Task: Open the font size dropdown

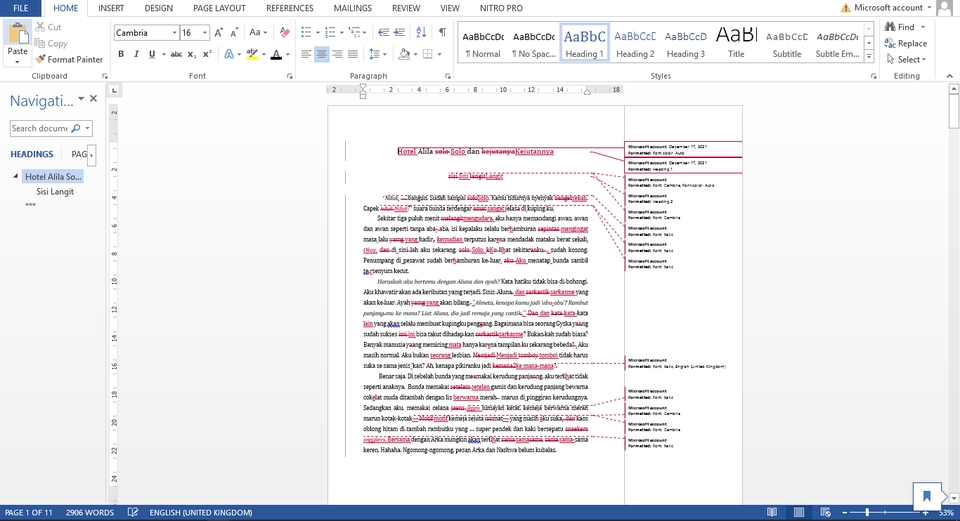Action: tap(204, 33)
